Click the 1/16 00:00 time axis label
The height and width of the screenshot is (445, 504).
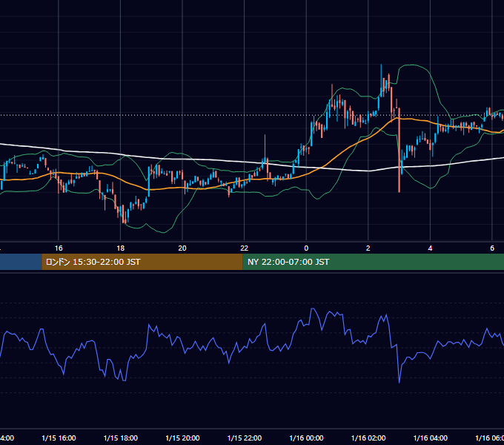click(x=307, y=438)
